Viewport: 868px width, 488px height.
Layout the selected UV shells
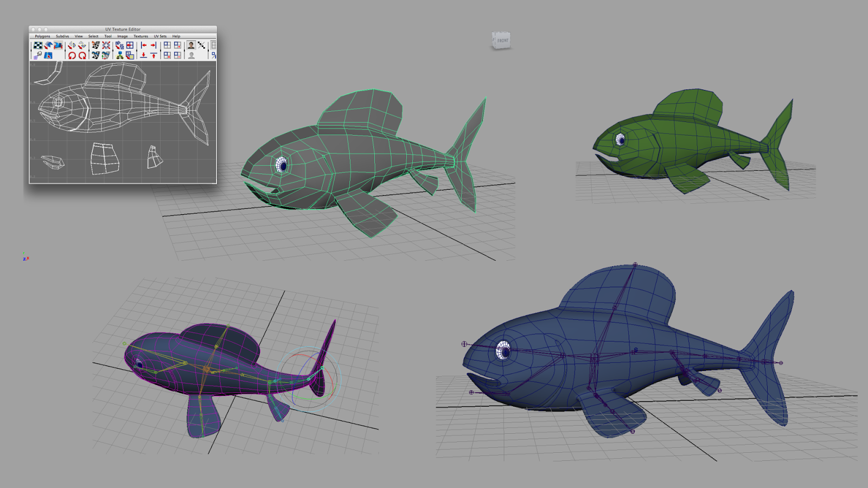click(x=130, y=54)
